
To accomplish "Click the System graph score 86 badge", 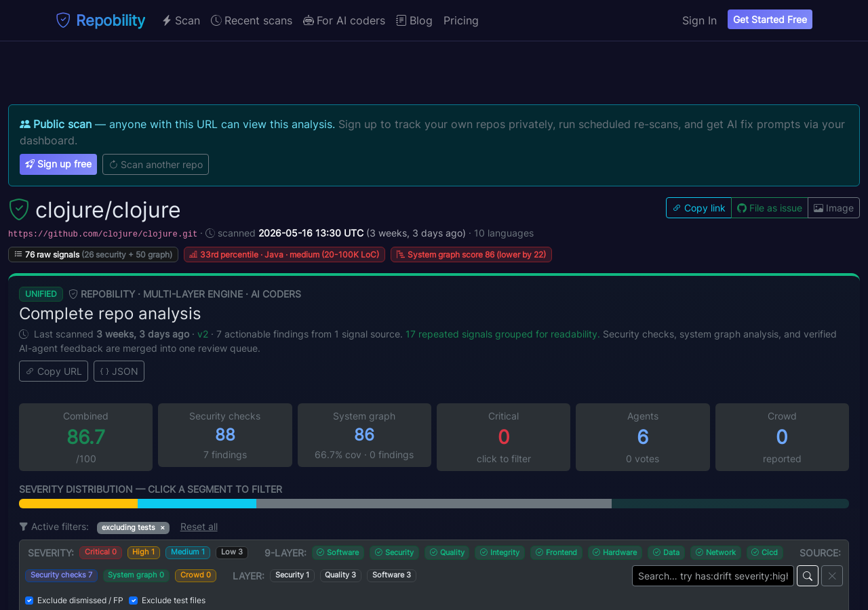I will [471, 255].
